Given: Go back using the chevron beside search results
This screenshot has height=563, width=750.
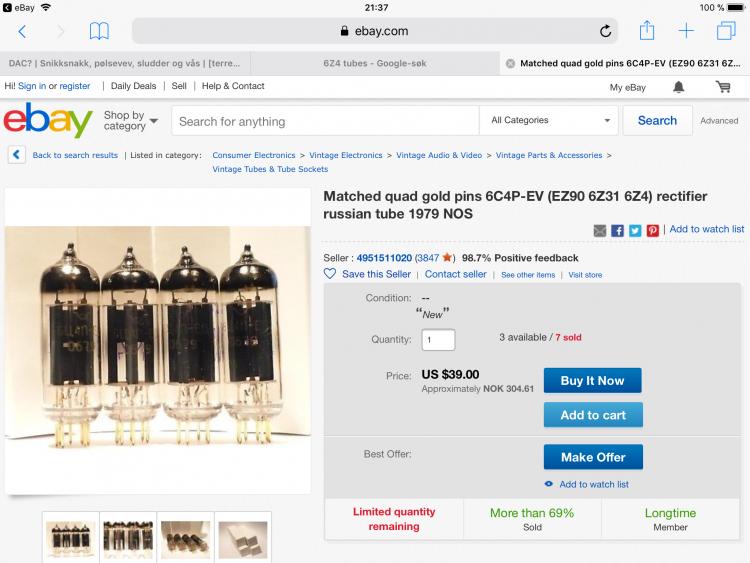Looking at the screenshot, I should point(17,155).
